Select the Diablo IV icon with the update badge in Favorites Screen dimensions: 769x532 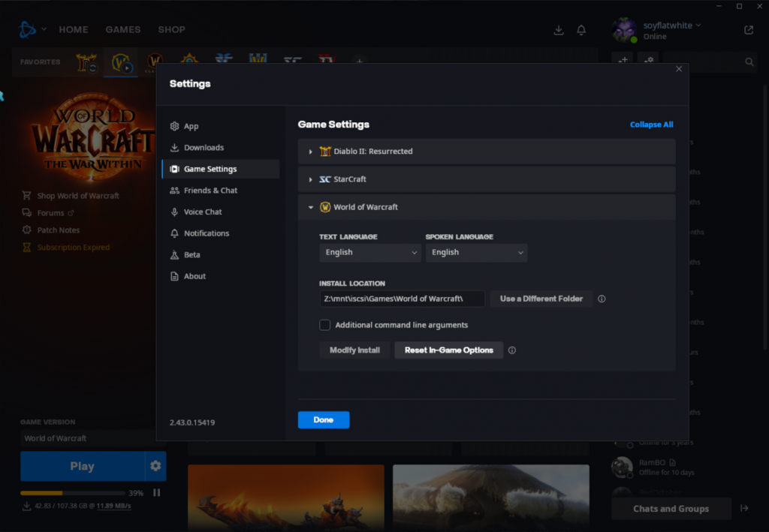(86, 63)
